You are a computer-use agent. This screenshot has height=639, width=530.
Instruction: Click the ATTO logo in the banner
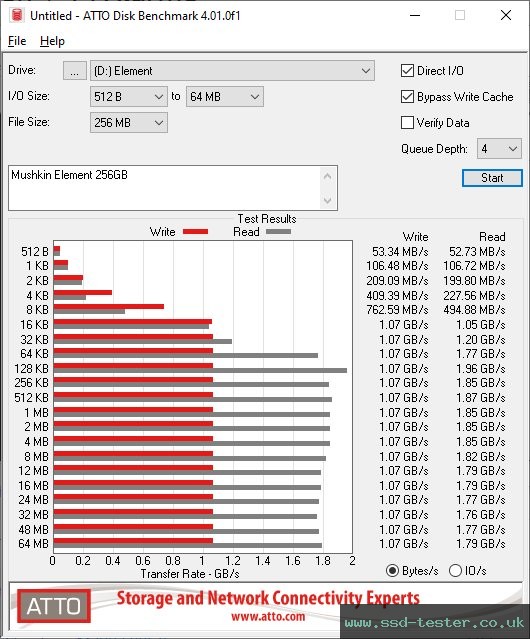pyautogui.click(x=54, y=606)
